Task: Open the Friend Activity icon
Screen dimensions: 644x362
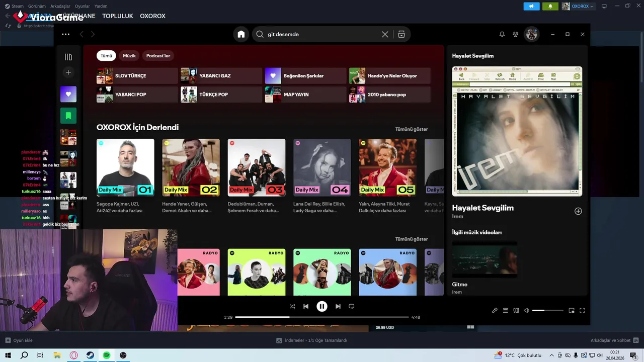Action: tap(516, 34)
